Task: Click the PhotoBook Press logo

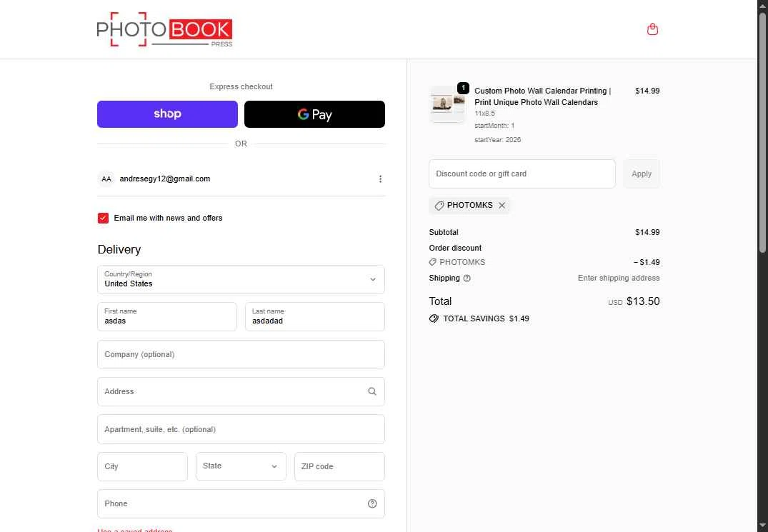Action: pyautogui.click(x=164, y=29)
